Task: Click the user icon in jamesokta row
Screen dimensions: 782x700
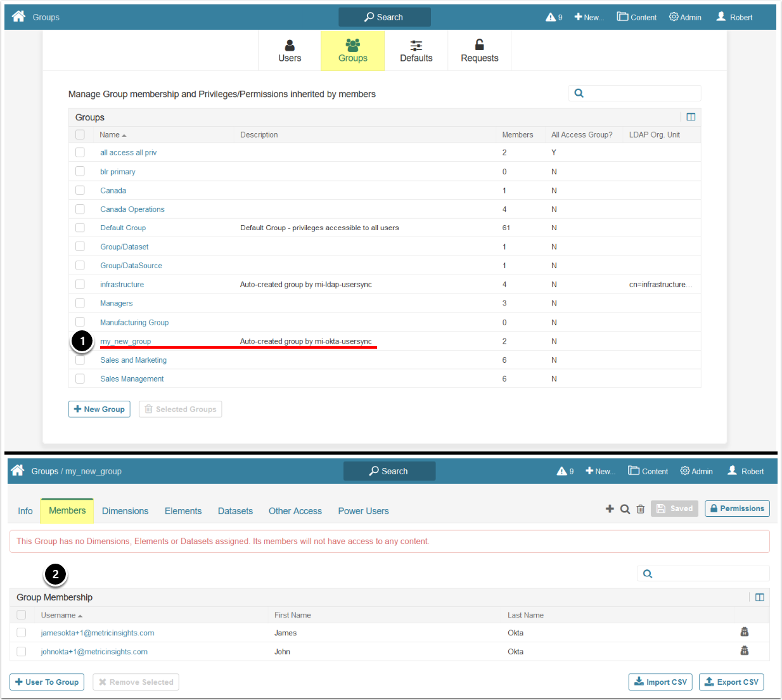Action: [745, 632]
